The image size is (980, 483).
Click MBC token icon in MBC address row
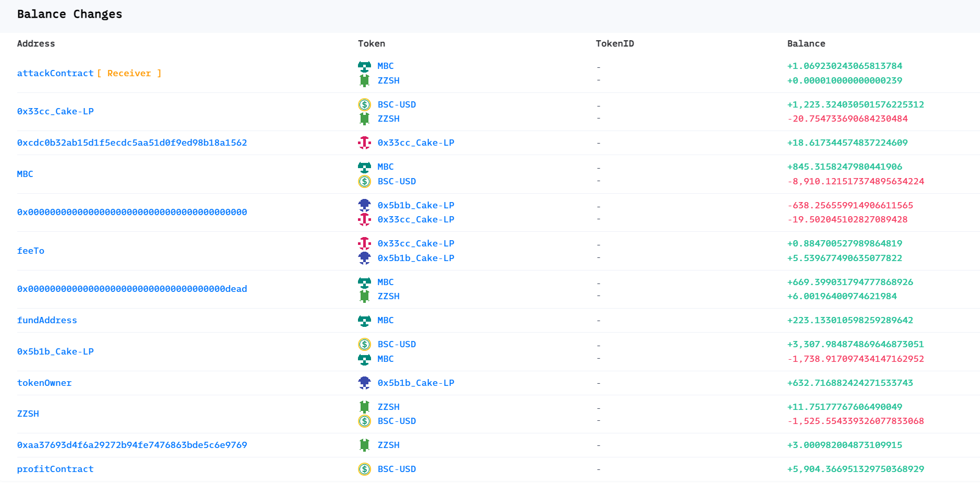click(x=364, y=167)
